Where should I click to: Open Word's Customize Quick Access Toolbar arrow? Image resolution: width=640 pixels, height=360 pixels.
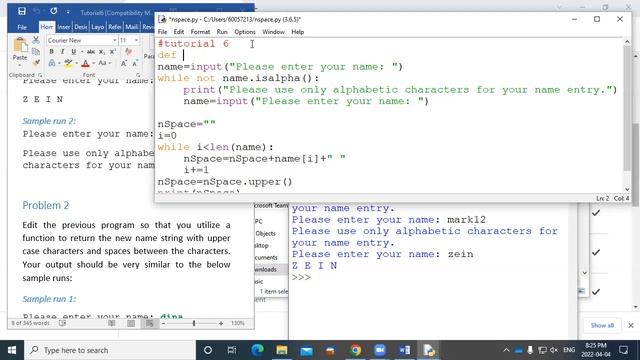click(68, 12)
